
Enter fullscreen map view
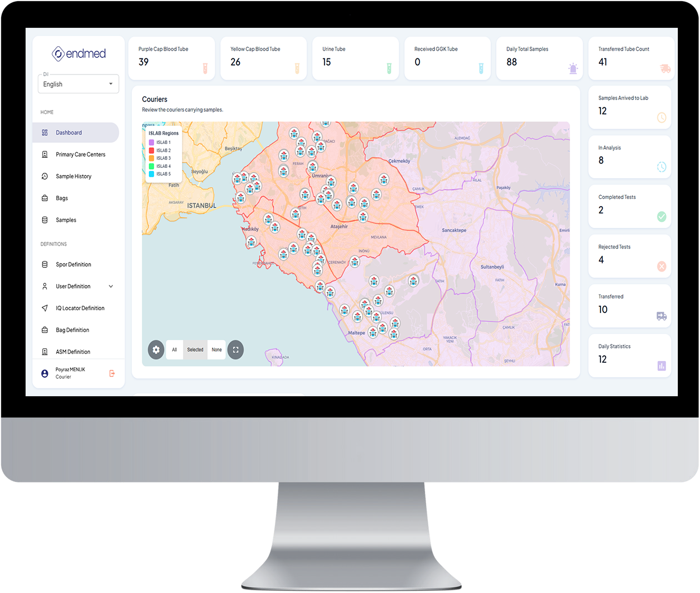tap(236, 350)
